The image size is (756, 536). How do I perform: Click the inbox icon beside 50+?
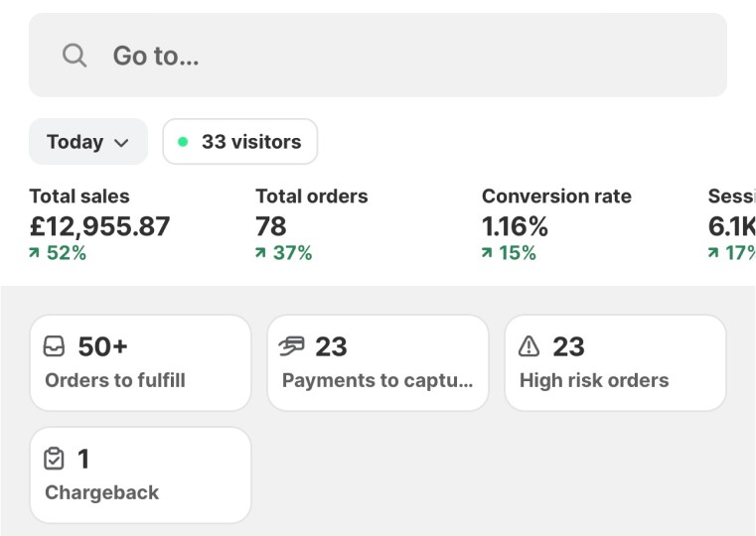[x=54, y=346]
